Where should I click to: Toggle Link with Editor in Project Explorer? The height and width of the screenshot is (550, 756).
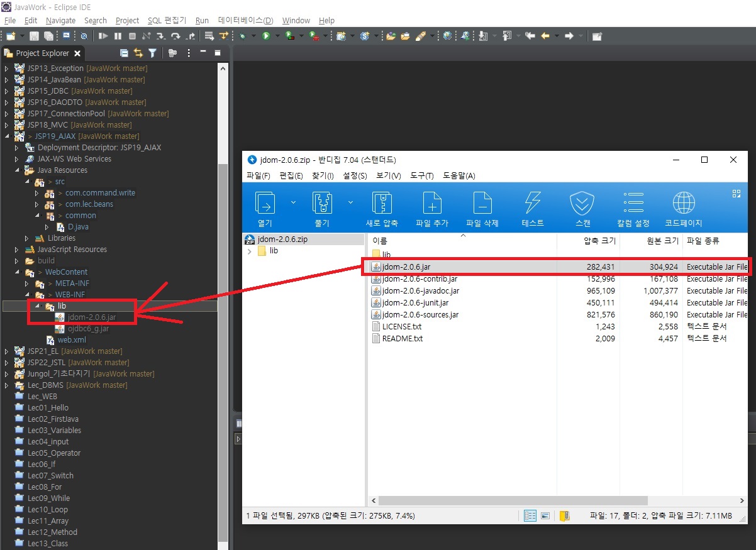pos(138,53)
